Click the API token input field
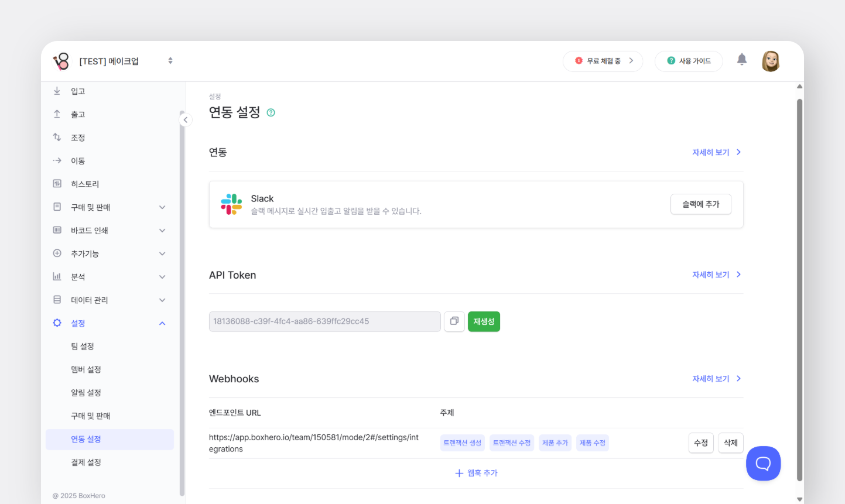The height and width of the screenshot is (504, 845). pyautogui.click(x=324, y=321)
